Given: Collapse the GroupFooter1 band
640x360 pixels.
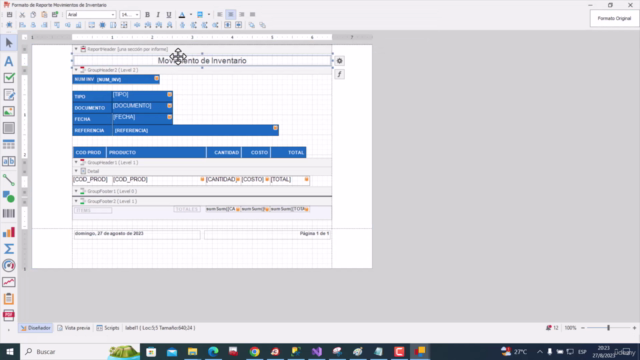Looking at the screenshot, I should click(76, 191).
